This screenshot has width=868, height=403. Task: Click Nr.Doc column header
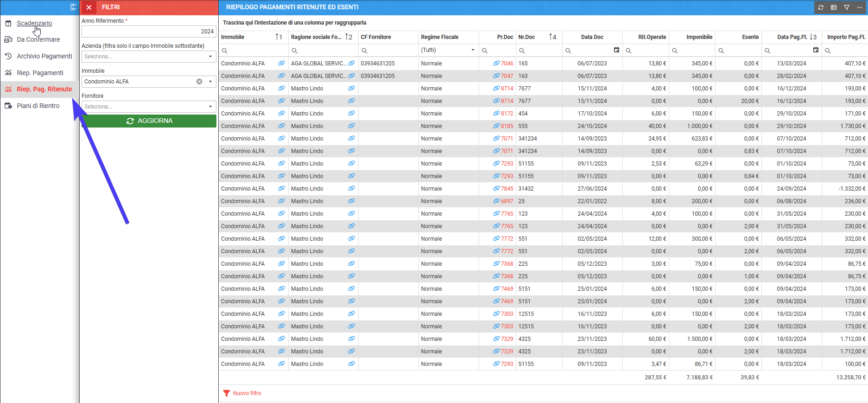(x=526, y=37)
